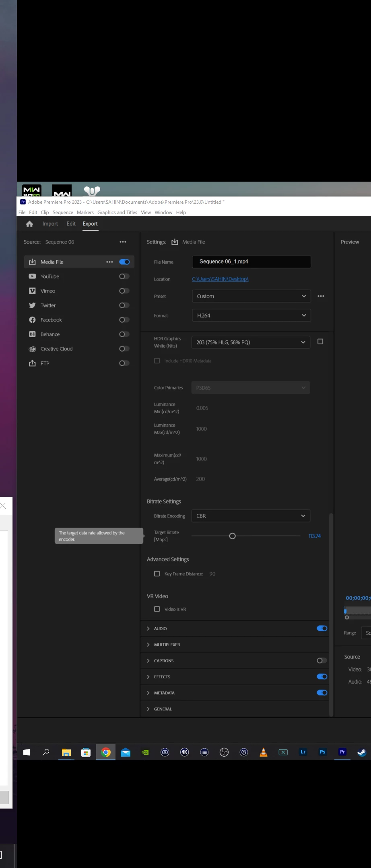Open NVIDIA app from the taskbar
Screen dimensions: 371x868
click(145, 752)
